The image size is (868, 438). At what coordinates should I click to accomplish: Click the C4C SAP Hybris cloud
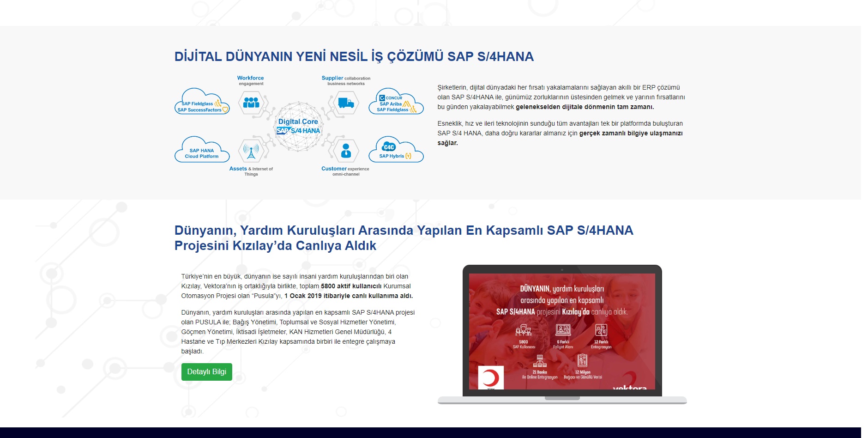(396, 150)
